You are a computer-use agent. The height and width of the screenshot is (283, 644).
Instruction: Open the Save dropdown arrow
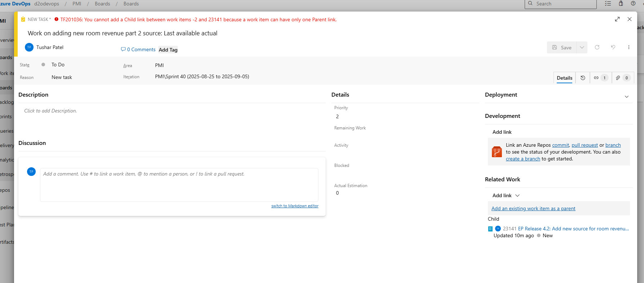[x=582, y=47]
